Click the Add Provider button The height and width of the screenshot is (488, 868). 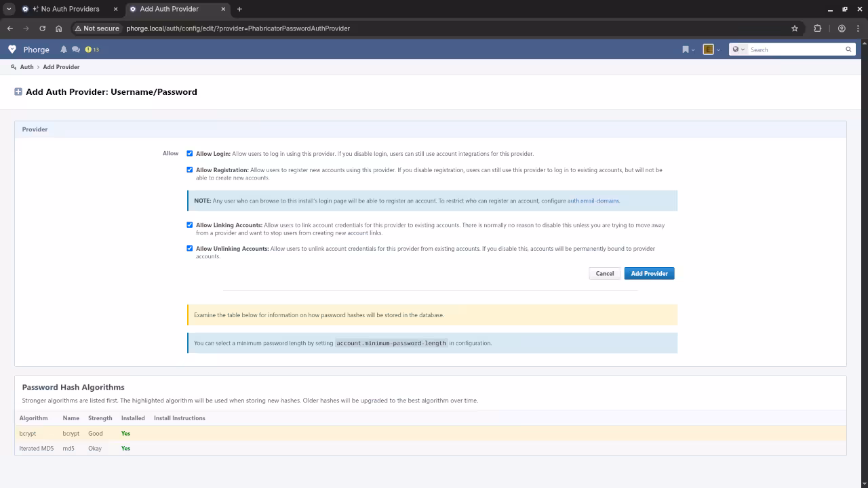[649, 274]
